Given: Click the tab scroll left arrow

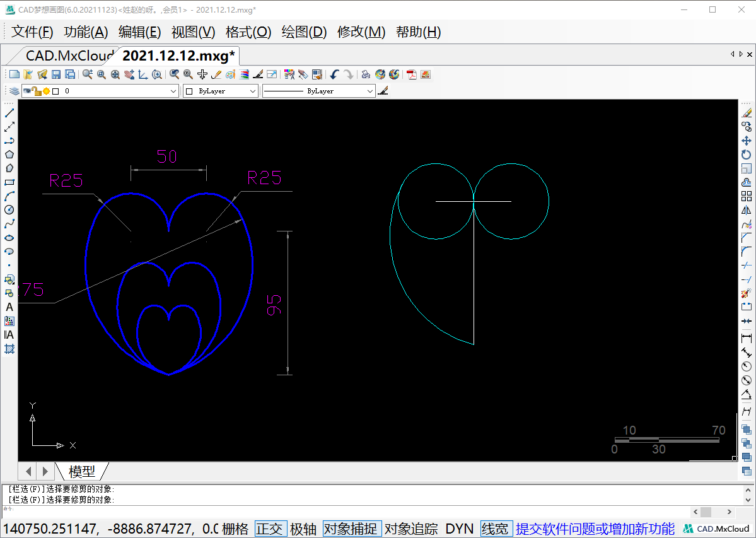Looking at the screenshot, I should [x=733, y=54].
